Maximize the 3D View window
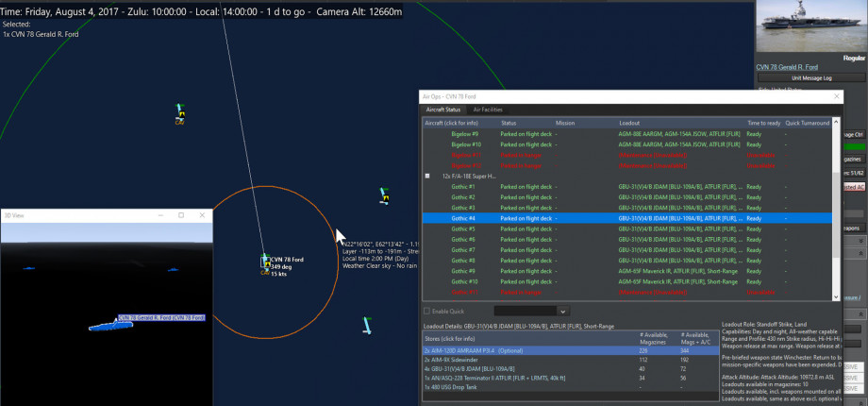 (x=181, y=215)
